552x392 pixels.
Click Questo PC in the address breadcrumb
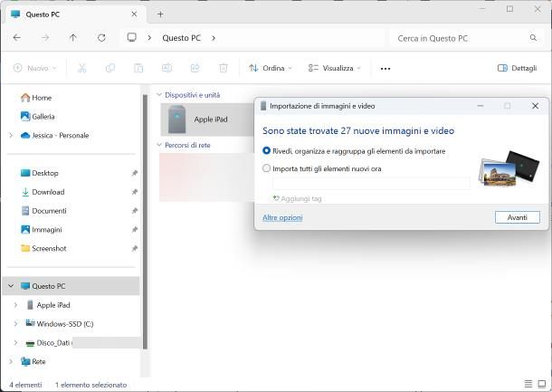point(181,38)
